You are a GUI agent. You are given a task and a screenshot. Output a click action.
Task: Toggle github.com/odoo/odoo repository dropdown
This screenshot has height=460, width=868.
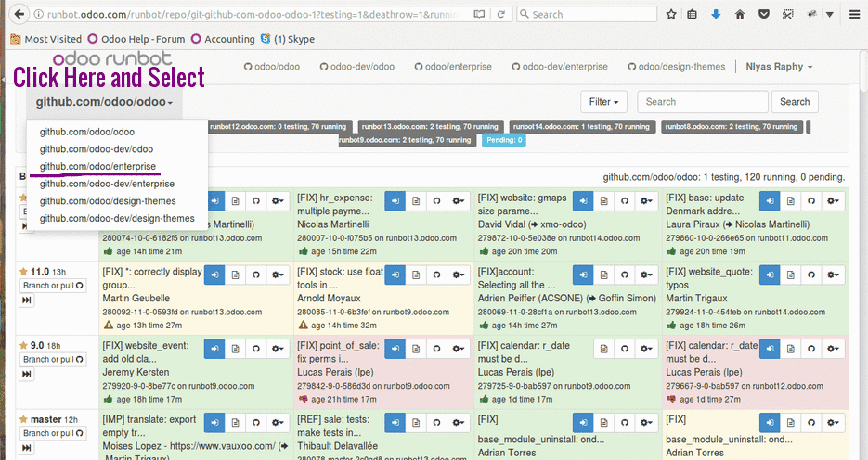(104, 102)
